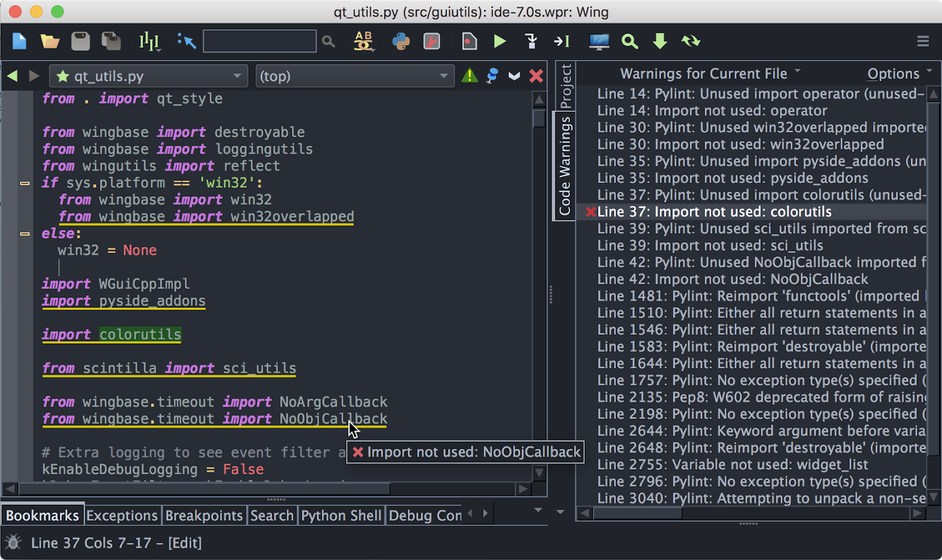Click the Step Out arrow icon

pos(562,41)
